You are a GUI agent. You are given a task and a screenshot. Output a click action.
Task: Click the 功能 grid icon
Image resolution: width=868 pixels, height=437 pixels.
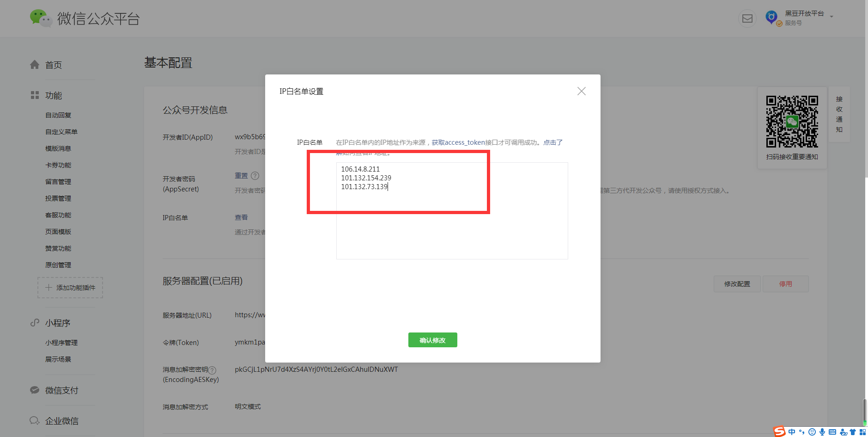(x=35, y=95)
